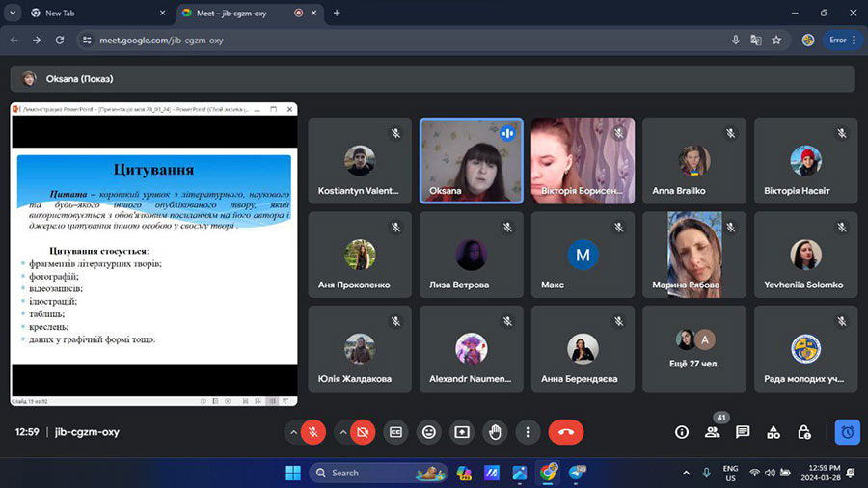Click the Аня Прокопенко tile
Viewport: 868px width, 488px height.
click(360, 255)
